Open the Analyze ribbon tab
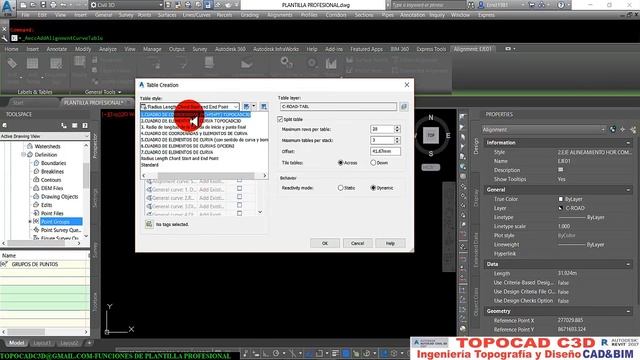The height and width of the screenshot is (360, 640). click(108, 49)
